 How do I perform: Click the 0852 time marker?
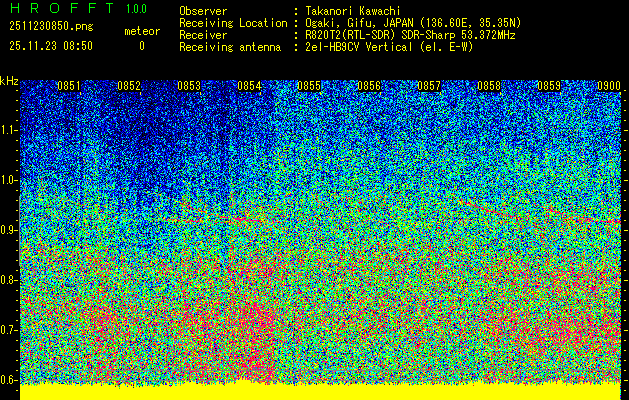tap(129, 86)
